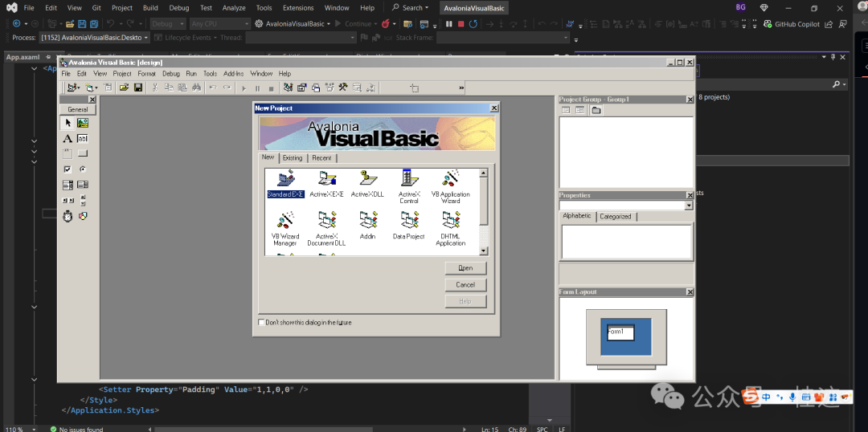
Task: Open the Format menu in Avalonia Visual Basic
Action: point(147,74)
